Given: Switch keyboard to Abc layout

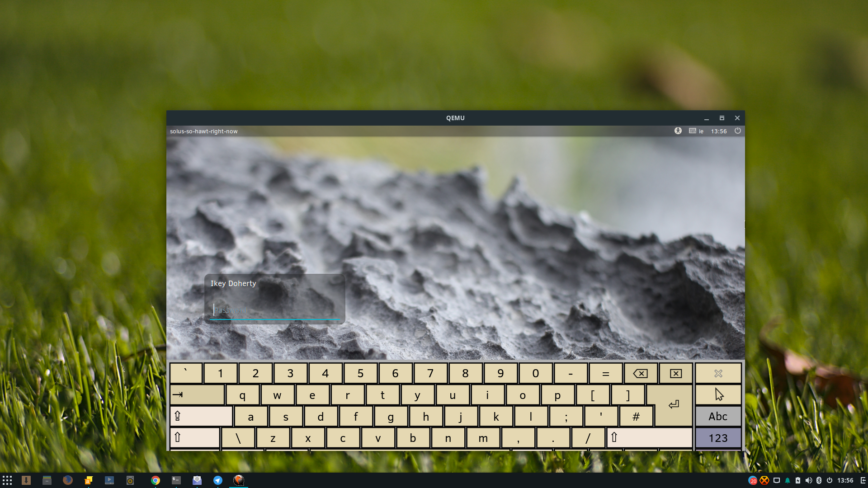Looking at the screenshot, I should 718,416.
